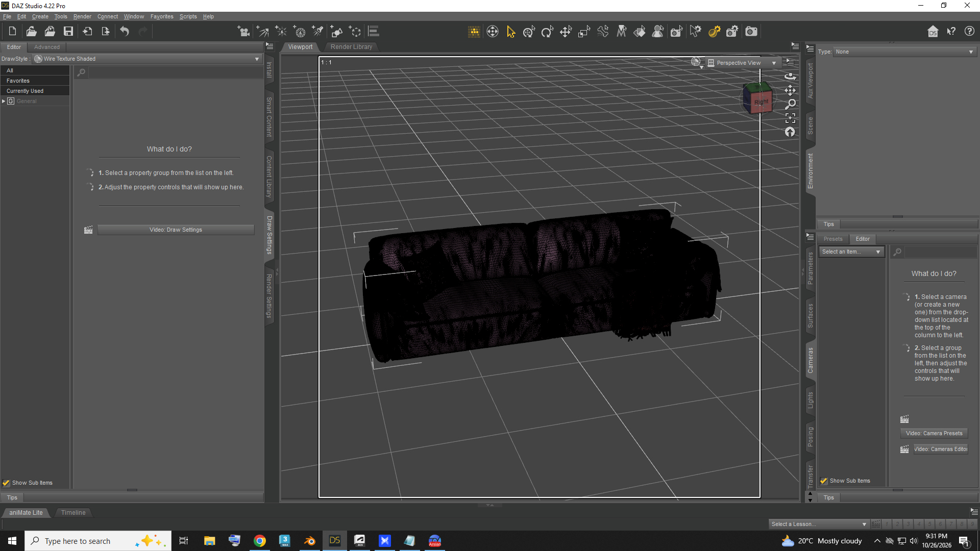Select the Scale tool in the toolbar

point(584,32)
